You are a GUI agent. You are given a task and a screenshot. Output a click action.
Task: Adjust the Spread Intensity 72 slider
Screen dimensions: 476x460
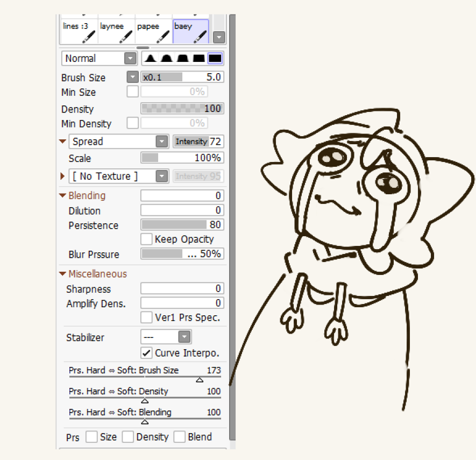(198, 141)
